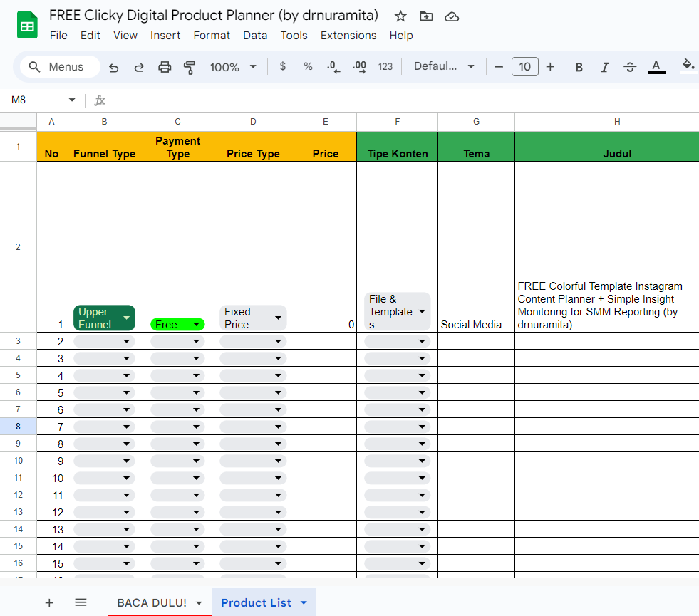699x616 pixels.
Task: Toggle italic formatting
Action: 604,66
